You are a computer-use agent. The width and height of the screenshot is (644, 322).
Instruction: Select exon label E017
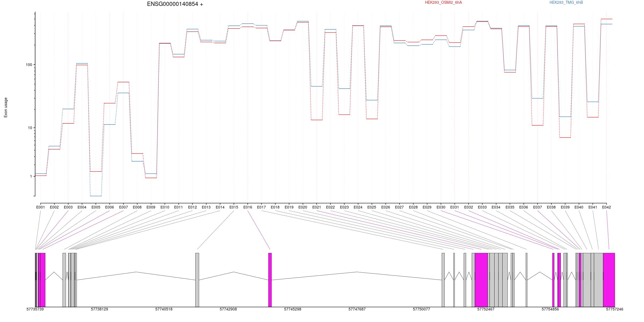pos(261,207)
